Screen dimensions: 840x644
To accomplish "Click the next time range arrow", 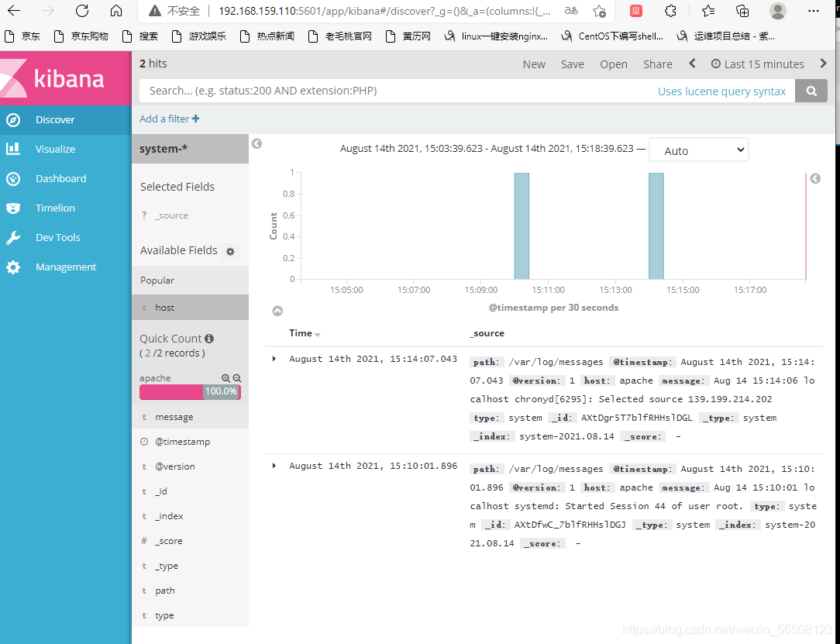I will pos(824,64).
